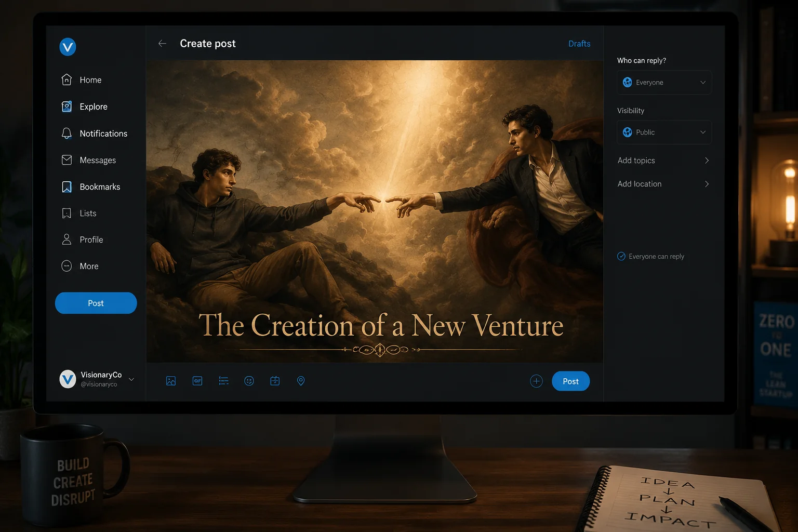The width and height of the screenshot is (798, 532).
Task: Open the emoji picker icon
Action: pos(249,381)
